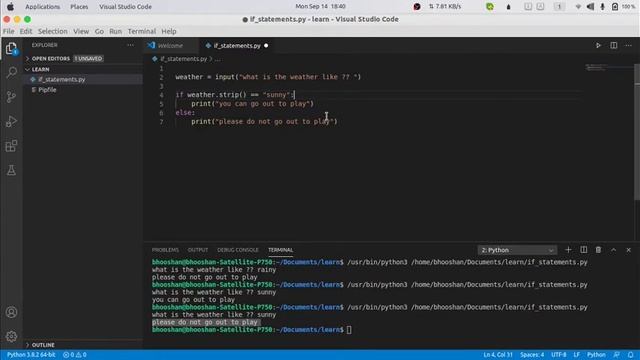The width and height of the screenshot is (640, 360).
Task: Switch to the Welcome tab
Action: 171,46
